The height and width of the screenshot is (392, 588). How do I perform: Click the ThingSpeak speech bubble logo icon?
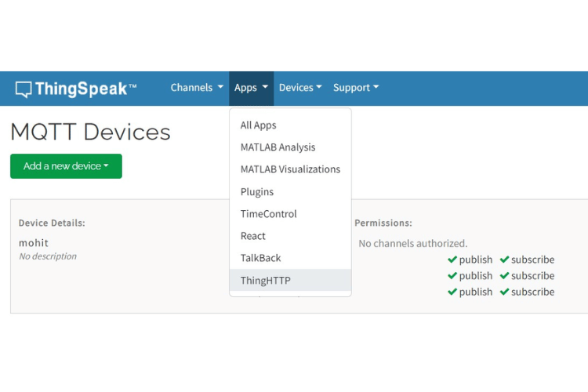point(24,89)
